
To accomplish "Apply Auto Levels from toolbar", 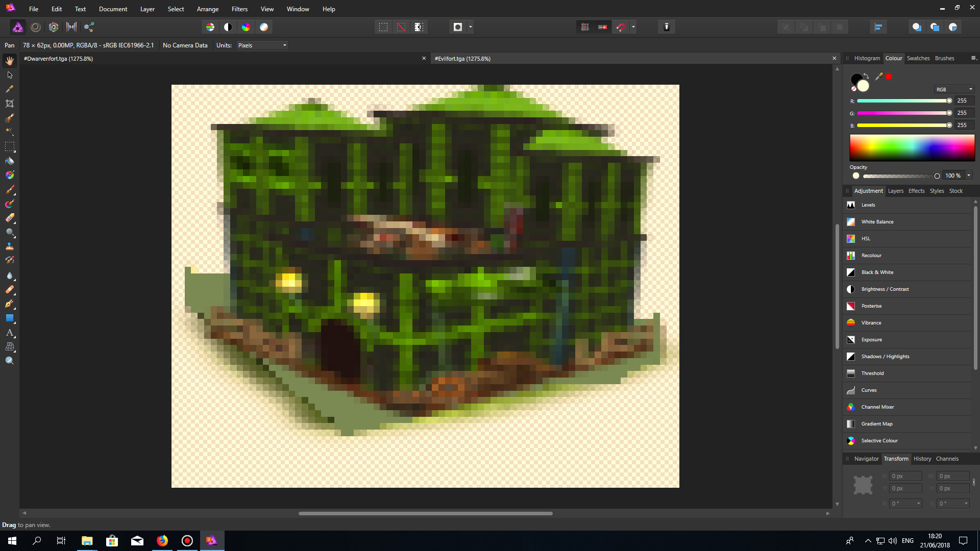I will click(x=210, y=27).
